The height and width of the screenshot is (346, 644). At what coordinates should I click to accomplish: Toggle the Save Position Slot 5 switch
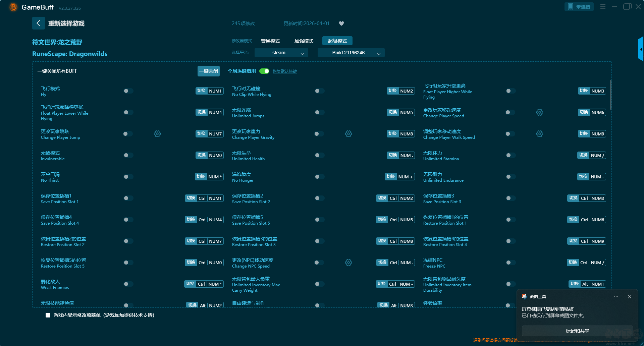click(319, 220)
